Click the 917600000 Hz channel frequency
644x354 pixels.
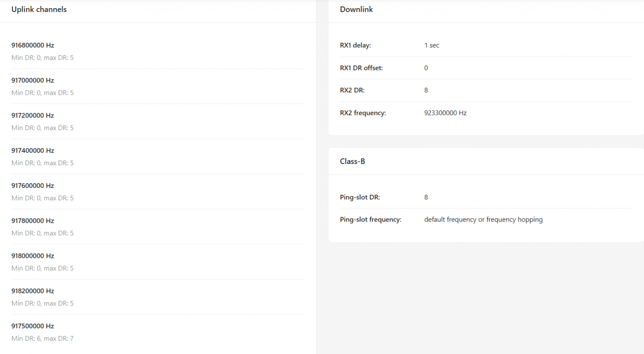[33, 186]
